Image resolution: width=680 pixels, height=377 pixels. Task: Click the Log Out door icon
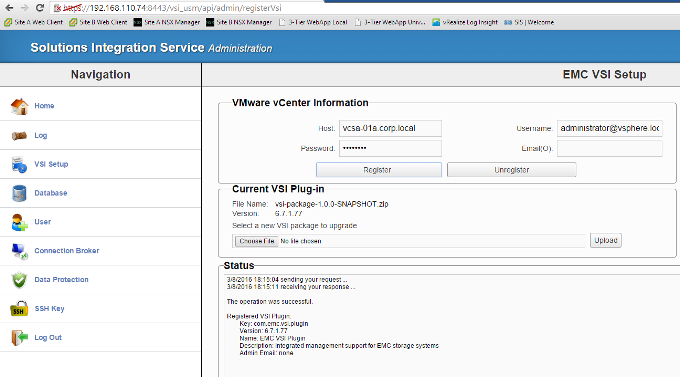tap(20, 338)
